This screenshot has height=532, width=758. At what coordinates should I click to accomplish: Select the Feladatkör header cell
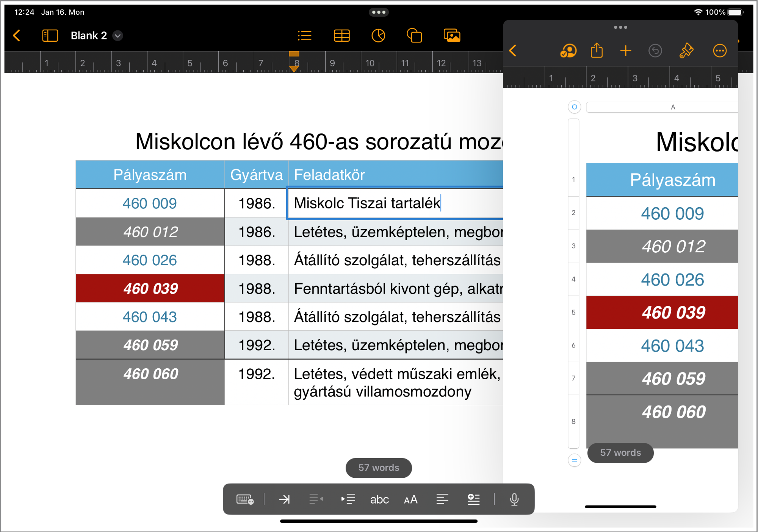tap(396, 175)
